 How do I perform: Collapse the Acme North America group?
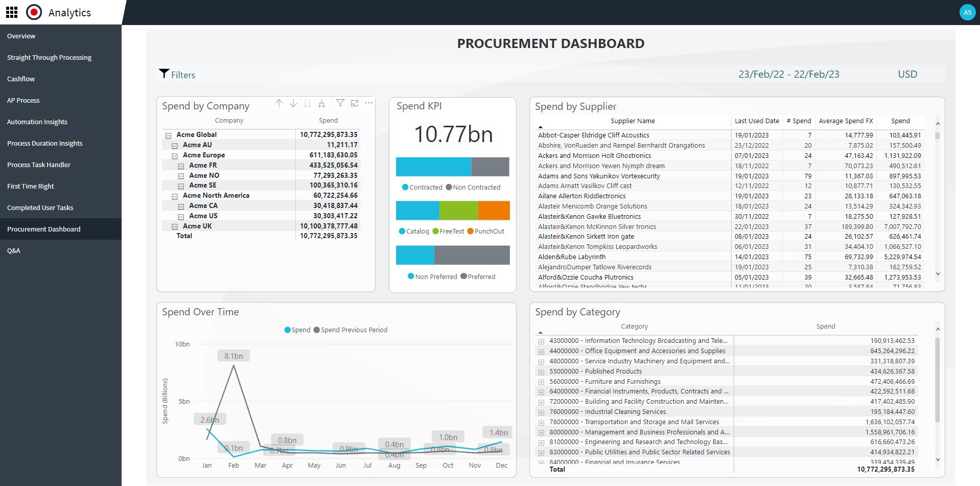[x=175, y=196]
